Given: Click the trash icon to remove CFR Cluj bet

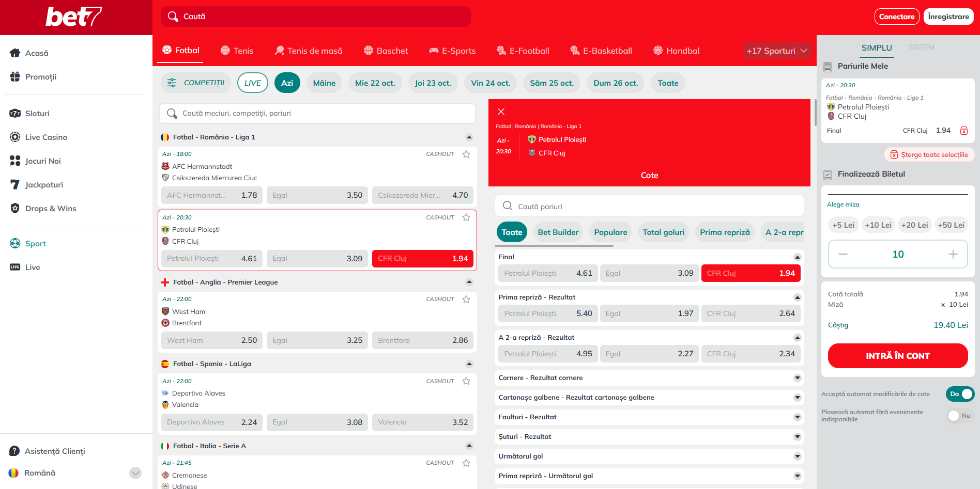Looking at the screenshot, I should pos(963,131).
